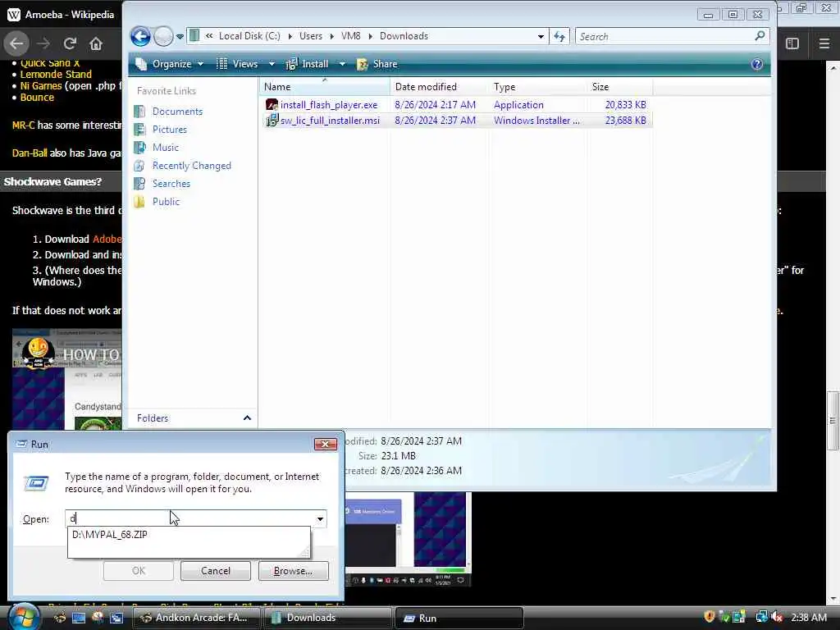Sort by Date modified column header
This screenshot has width=840, height=630.
pos(439,87)
